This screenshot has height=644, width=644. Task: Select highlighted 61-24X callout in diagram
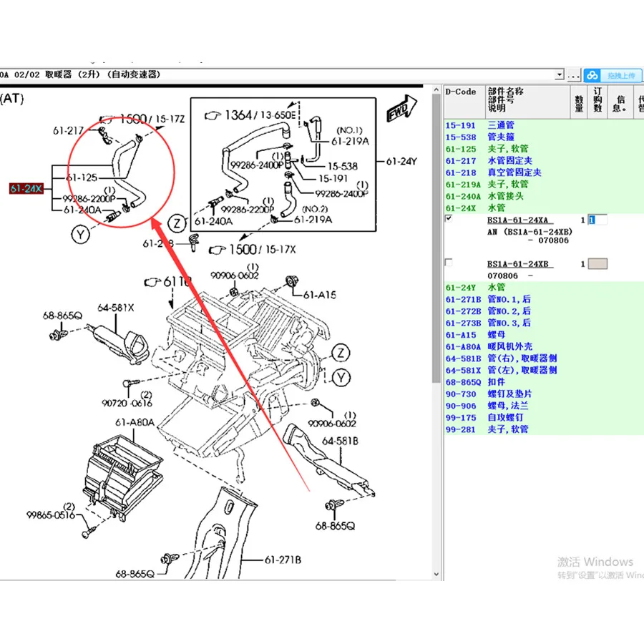[26, 188]
